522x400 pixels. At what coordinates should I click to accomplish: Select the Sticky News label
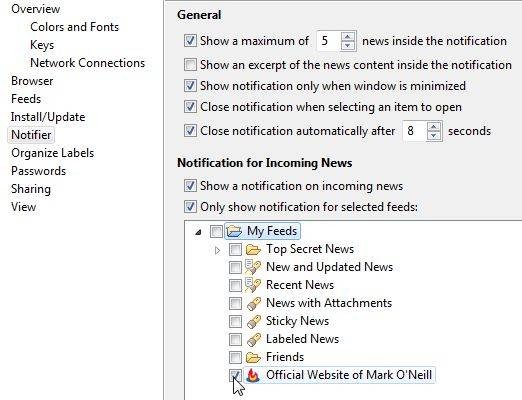pos(297,321)
